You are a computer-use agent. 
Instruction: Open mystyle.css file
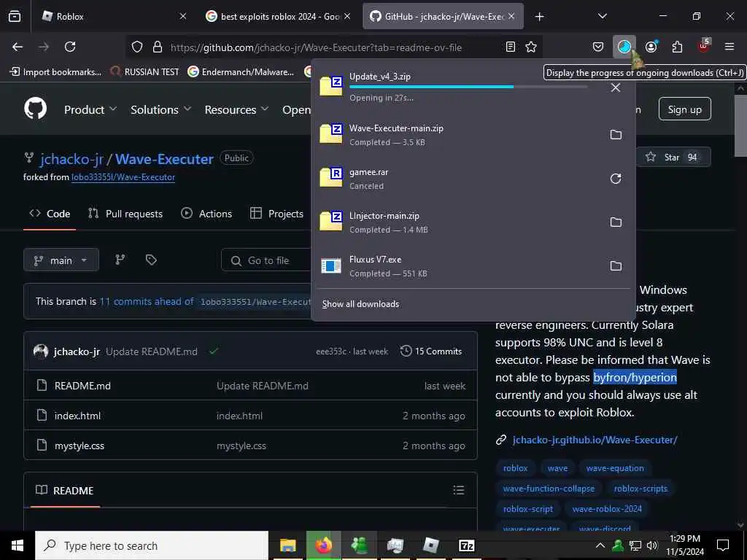[79, 446]
